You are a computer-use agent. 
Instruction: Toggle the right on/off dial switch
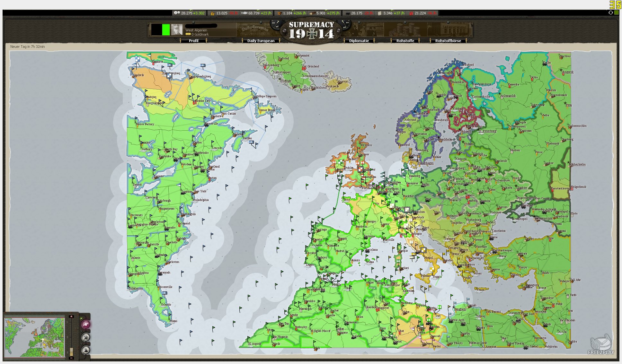pyautogui.click(x=345, y=25)
